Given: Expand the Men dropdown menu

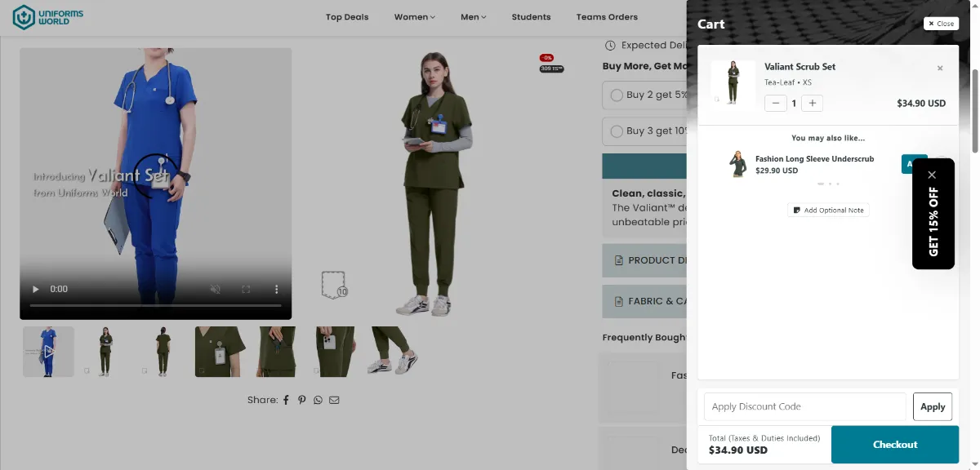Looking at the screenshot, I should click(x=473, y=17).
